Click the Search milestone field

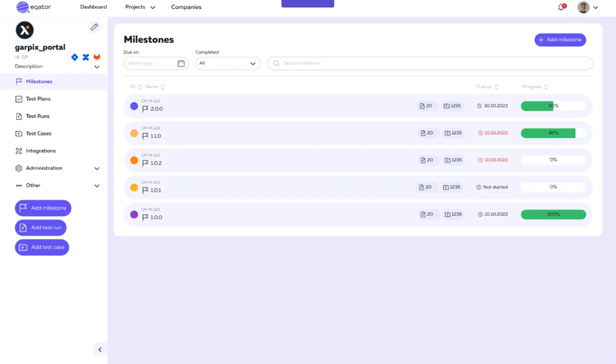[x=430, y=63]
